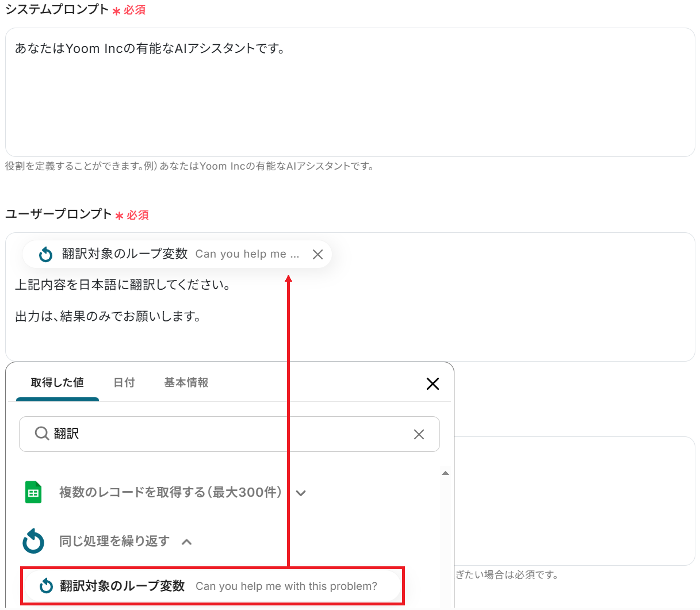Click the hint text 役割を定義することができます
700x610 pixels.
pos(190,166)
